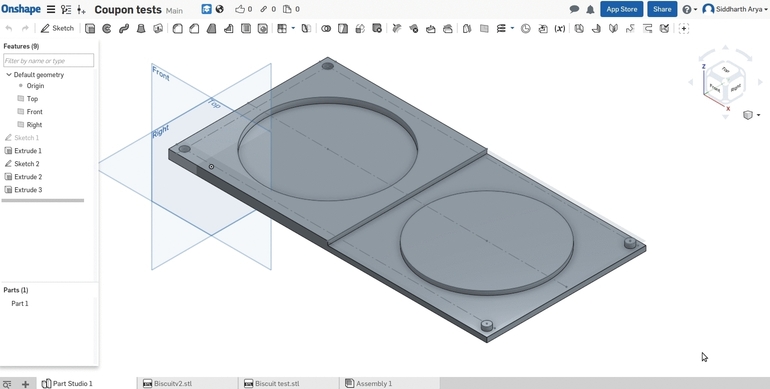Image resolution: width=770 pixels, height=389 pixels.
Task: Select the Move face tool
Action: (431, 28)
